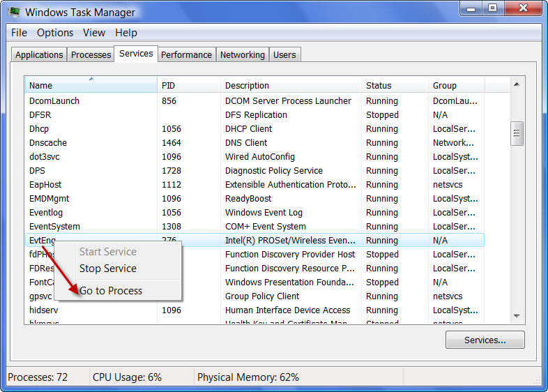Screen dimensions: 548x392
Task: Click the ReadyBoost description
Action: (248, 199)
